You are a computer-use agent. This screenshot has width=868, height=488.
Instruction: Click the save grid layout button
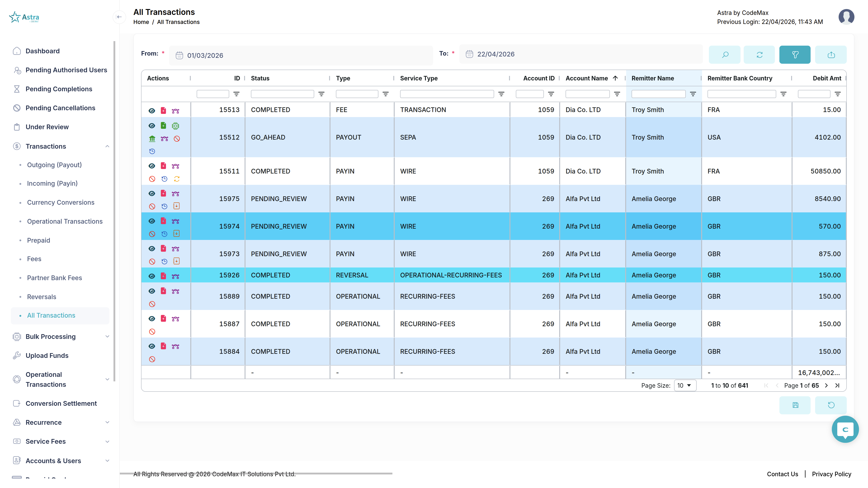point(795,405)
